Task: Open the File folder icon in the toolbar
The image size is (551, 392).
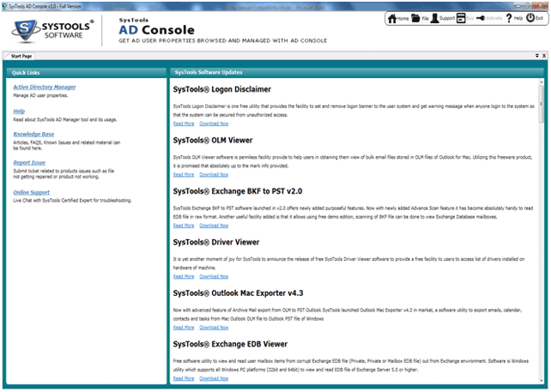Action: pos(415,18)
